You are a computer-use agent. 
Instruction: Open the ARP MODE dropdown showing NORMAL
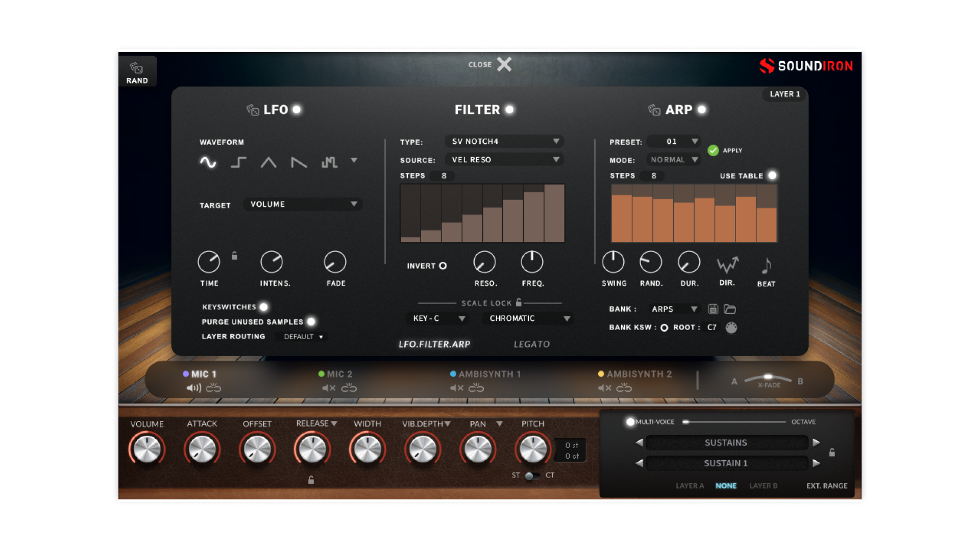(x=673, y=159)
